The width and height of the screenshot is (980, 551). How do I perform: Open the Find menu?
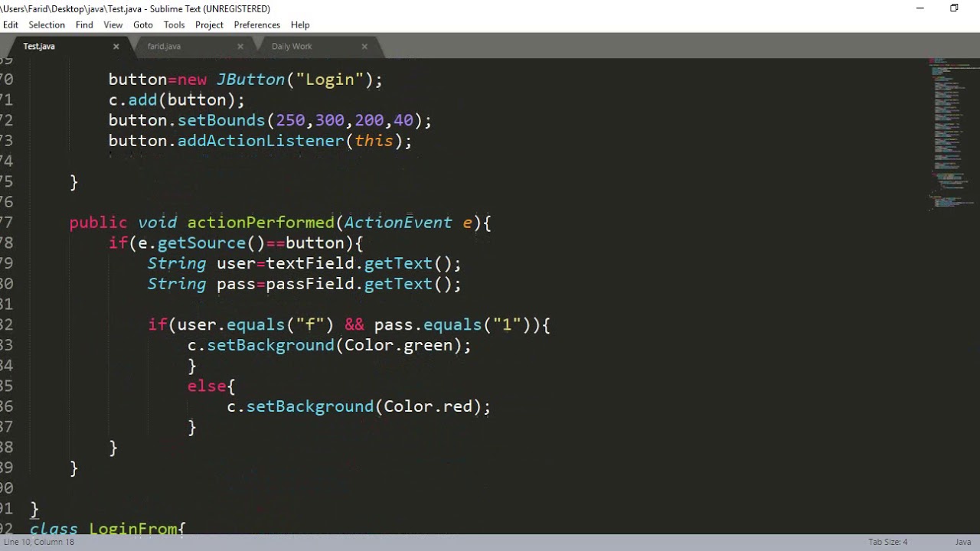(84, 24)
